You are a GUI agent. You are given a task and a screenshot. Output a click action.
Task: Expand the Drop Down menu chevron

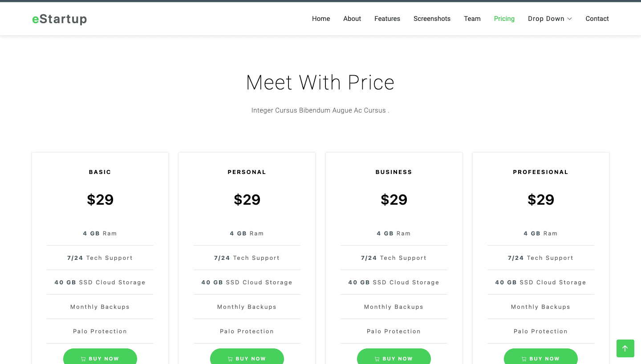click(570, 19)
